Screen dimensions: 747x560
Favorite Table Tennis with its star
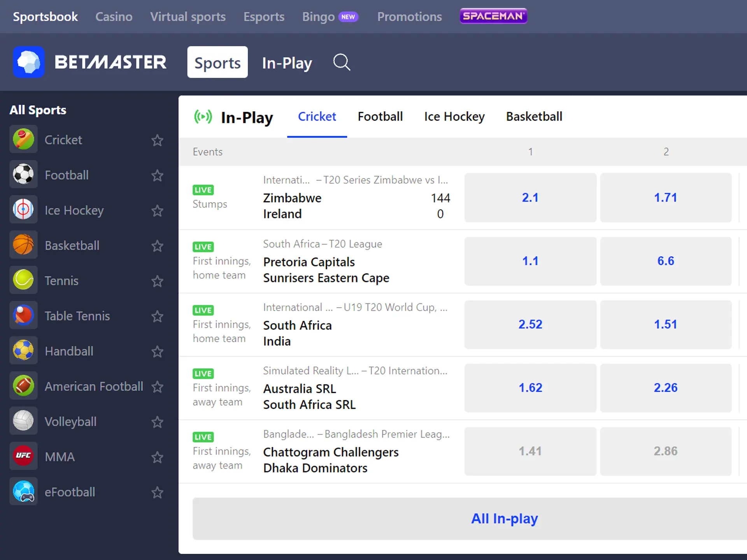pos(157,317)
